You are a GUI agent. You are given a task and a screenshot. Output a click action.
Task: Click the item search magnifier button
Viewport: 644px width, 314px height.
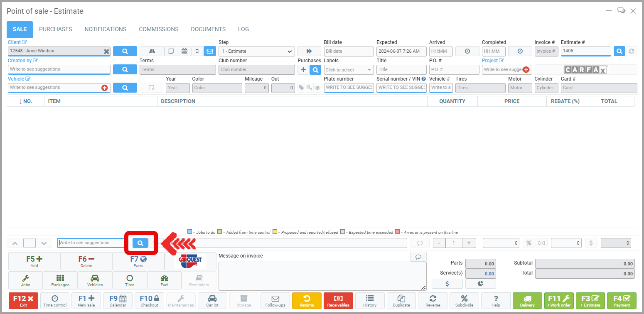click(140, 243)
